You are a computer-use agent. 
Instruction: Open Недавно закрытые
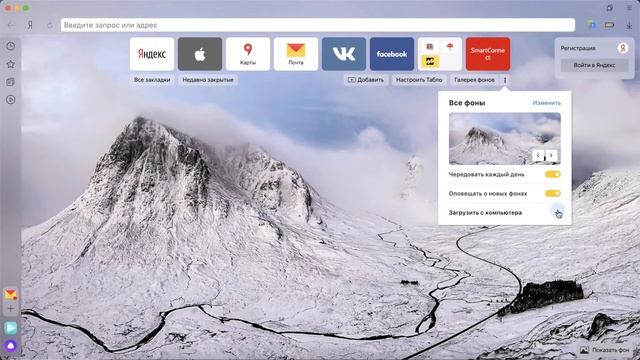click(x=208, y=80)
